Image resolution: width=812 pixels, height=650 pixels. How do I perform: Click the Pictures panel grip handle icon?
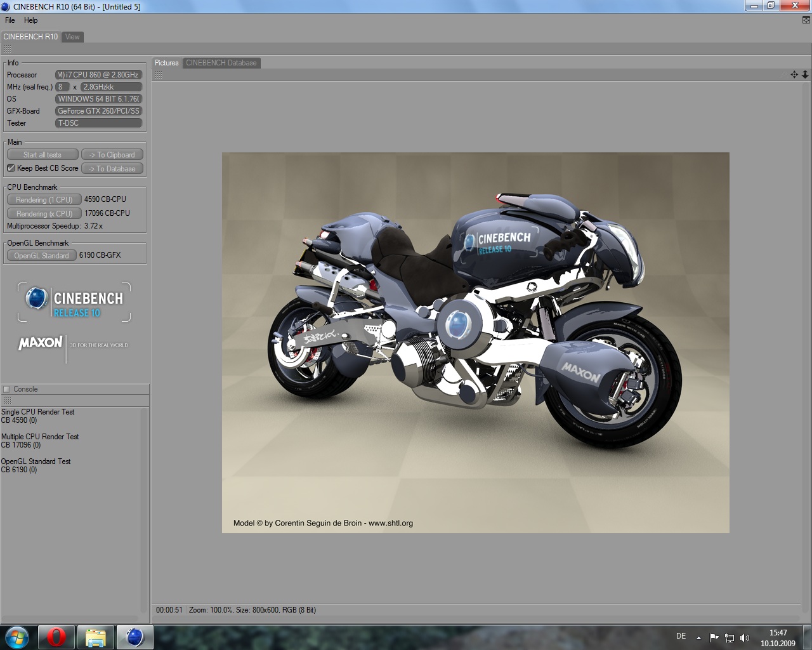159,75
